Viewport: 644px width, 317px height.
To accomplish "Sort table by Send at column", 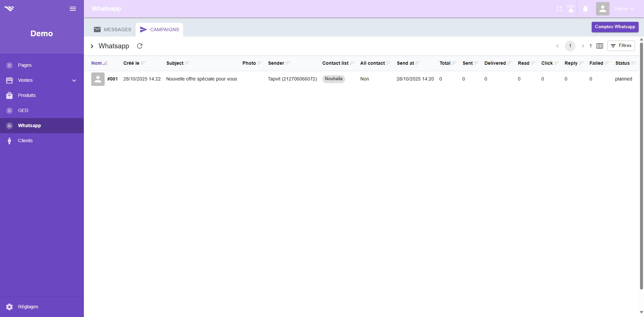I will [x=405, y=63].
